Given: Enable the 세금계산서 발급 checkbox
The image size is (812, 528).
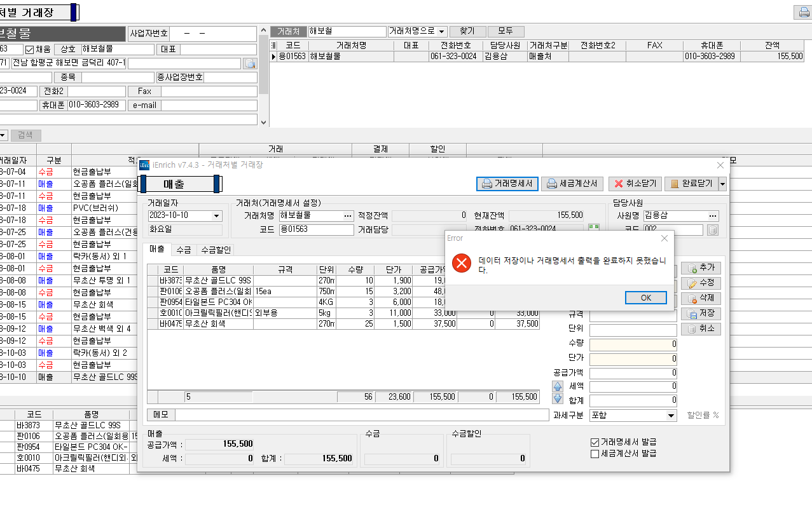Looking at the screenshot, I should (x=595, y=454).
